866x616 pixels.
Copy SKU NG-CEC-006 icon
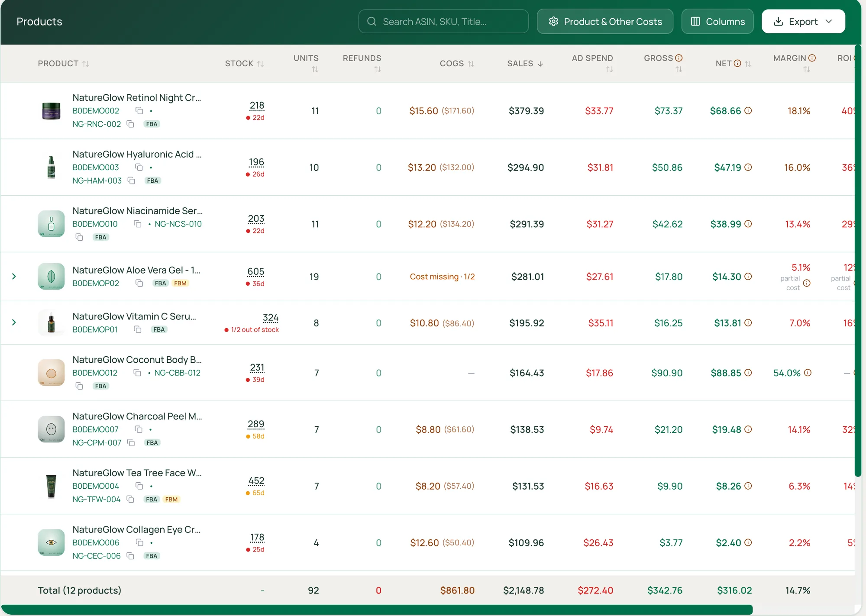[130, 556]
